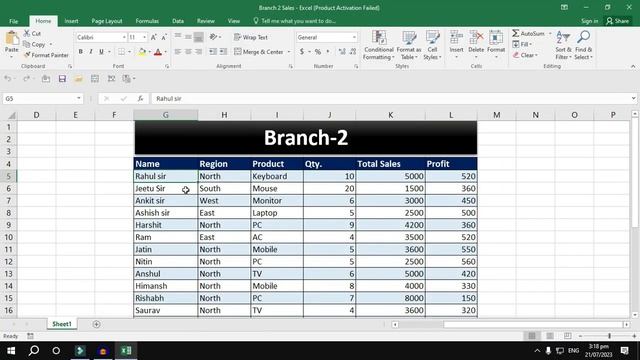The height and width of the screenshot is (360, 640).
Task: Apply Accounting dollar number format
Action: tap(302, 52)
